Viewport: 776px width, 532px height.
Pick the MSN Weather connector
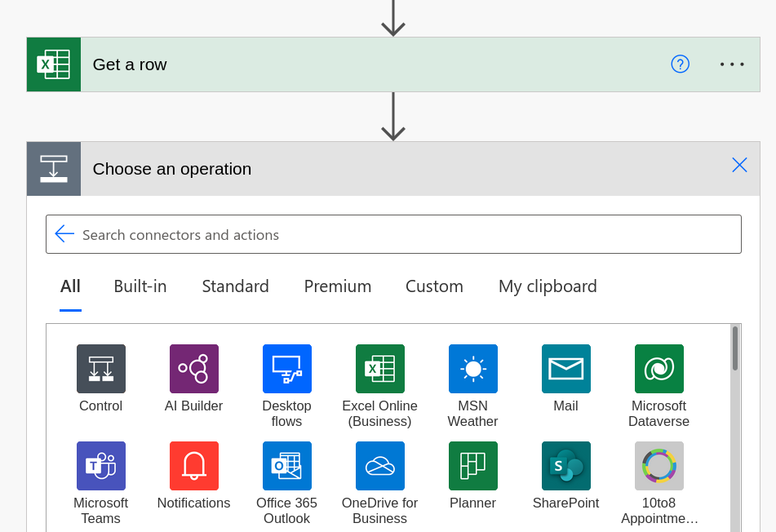pyautogui.click(x=473, y=369)
